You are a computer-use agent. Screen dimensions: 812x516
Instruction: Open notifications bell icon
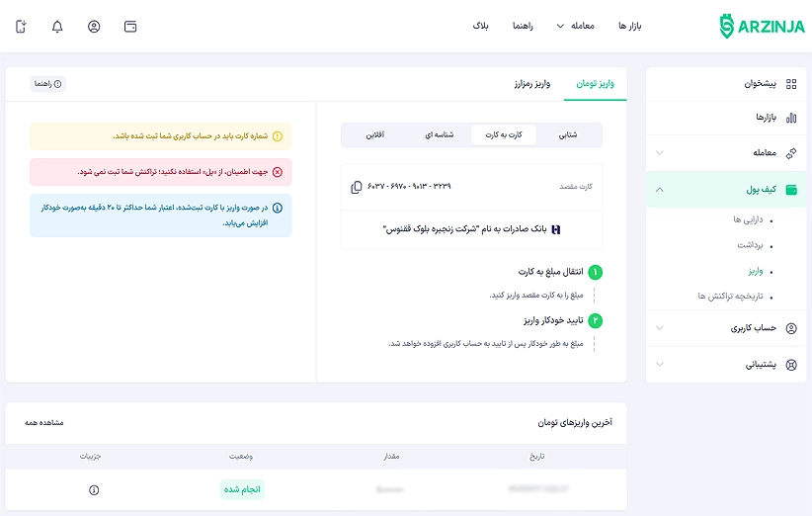pos(57,27)
